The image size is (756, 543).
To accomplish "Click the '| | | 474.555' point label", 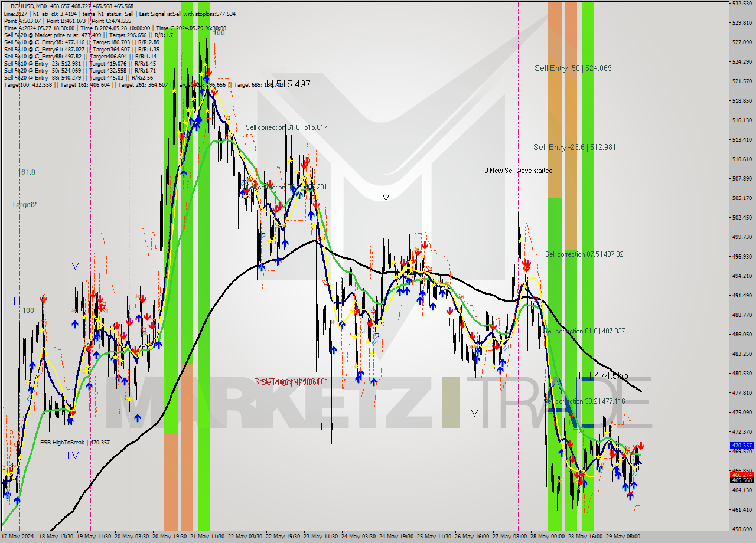I will coord(603,375).
